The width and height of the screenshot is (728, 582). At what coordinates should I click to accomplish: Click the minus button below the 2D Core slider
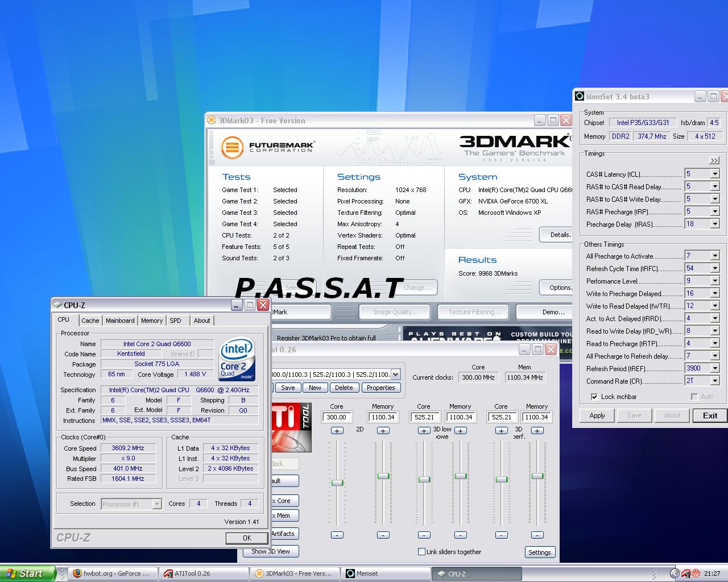(x=337, y=535)
